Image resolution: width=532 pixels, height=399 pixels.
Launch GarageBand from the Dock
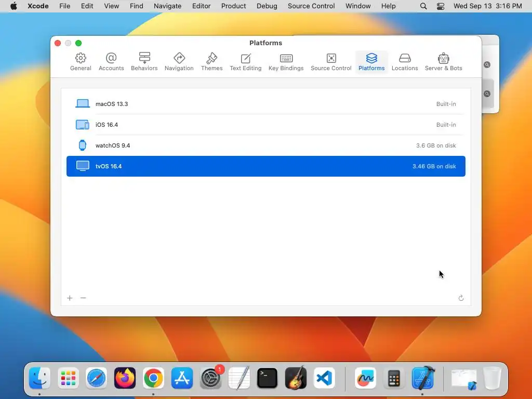pyautogui.click(x=296, y=378)
